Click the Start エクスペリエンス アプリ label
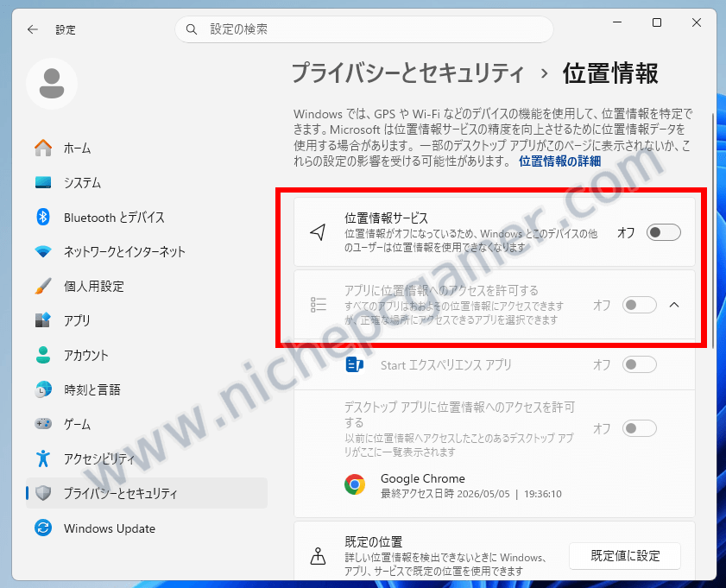Image resolution: width=726 pixels, height=588 pixels. coord(446,365)
